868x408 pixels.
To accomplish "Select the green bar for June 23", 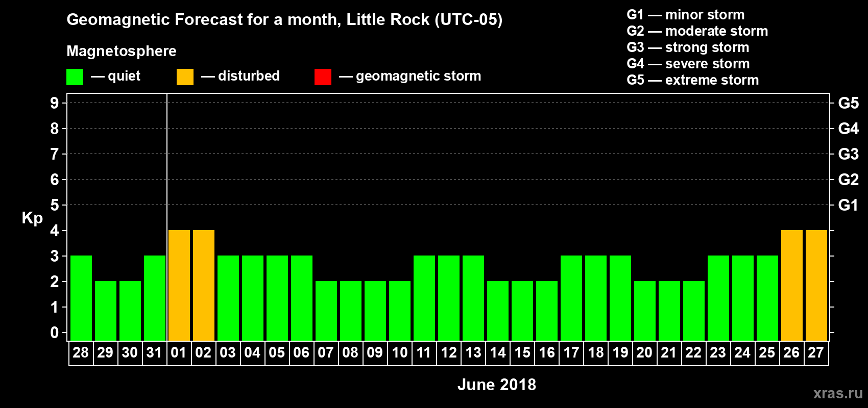I will point(718,298).
